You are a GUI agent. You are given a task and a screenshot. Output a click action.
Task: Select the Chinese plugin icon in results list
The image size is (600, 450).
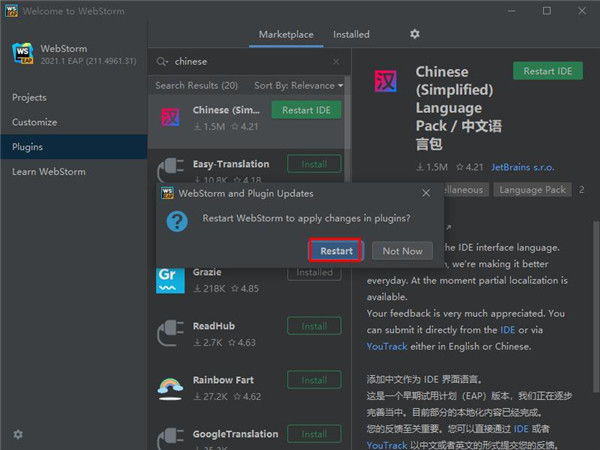(171, 117)
